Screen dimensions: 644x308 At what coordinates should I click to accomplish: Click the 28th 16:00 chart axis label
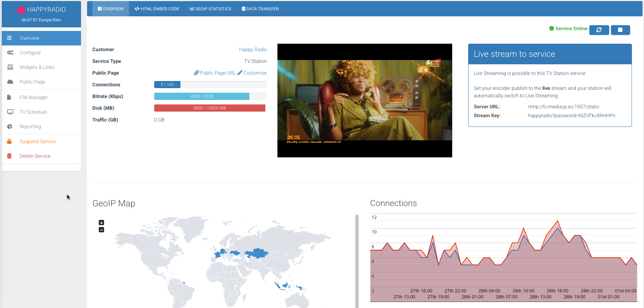click(x=557, y=291)
